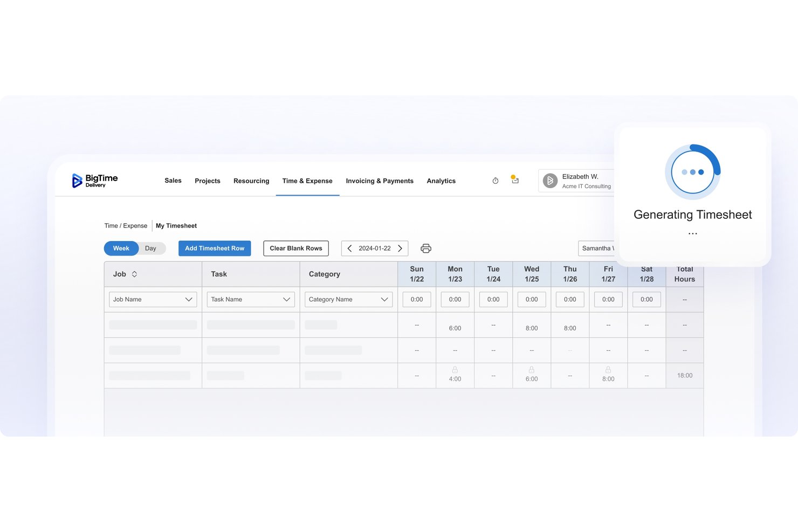
Task: Open the Job Name dropdown
Action: click(153, 300)
